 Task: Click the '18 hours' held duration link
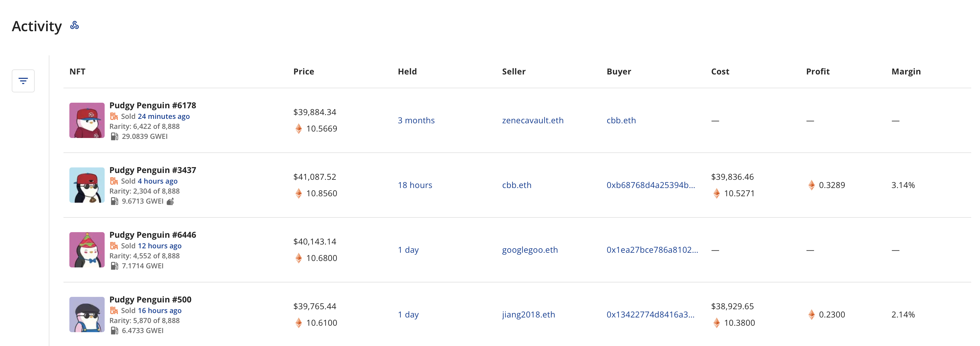[415, 185]
